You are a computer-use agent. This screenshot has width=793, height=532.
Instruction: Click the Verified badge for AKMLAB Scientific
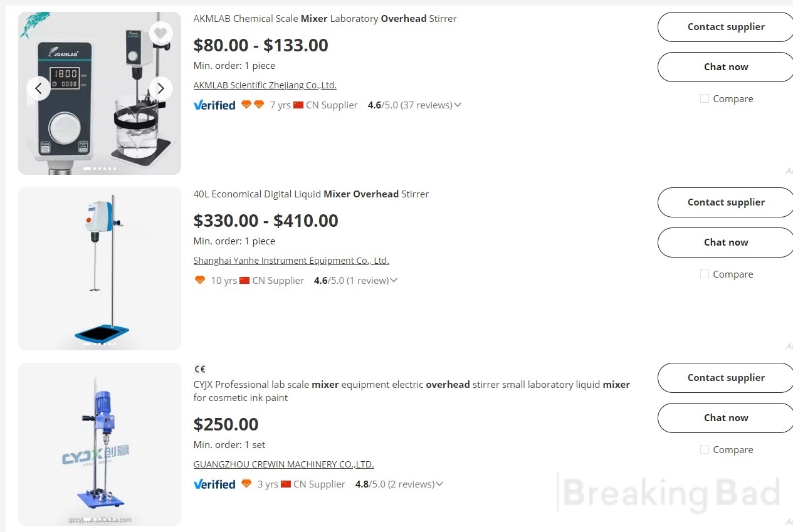point(214,105)
